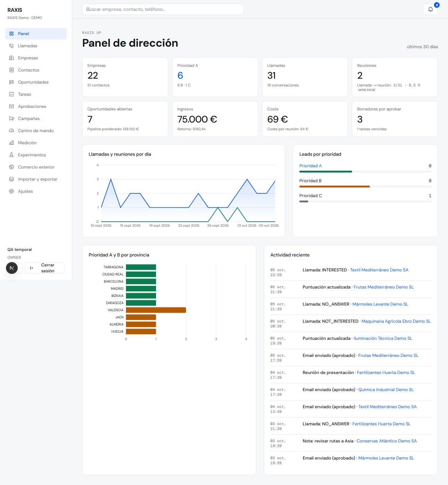Click the VALENCIA bar in province chart
The height and width of the screenshot is (485, 448).
(x=156, y=310)
